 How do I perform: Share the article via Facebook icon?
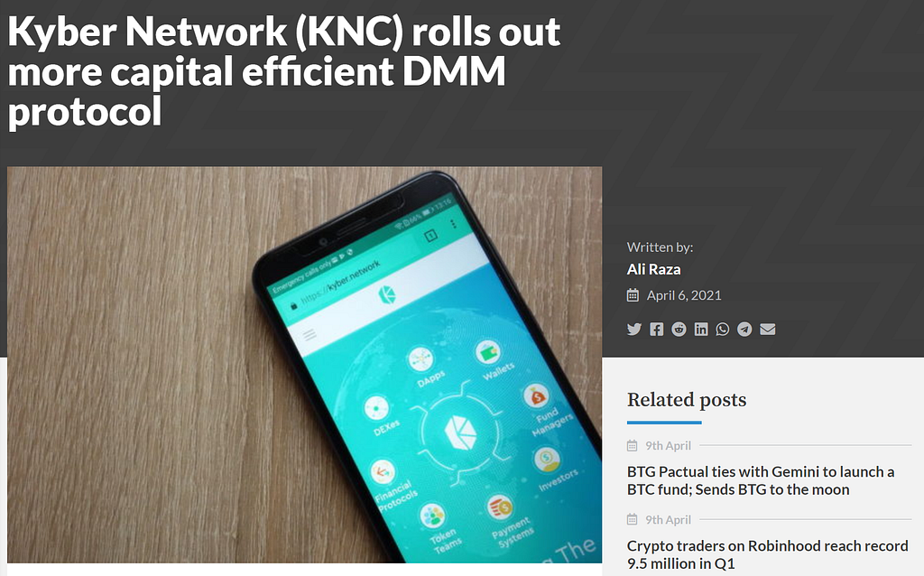(657, 329)
